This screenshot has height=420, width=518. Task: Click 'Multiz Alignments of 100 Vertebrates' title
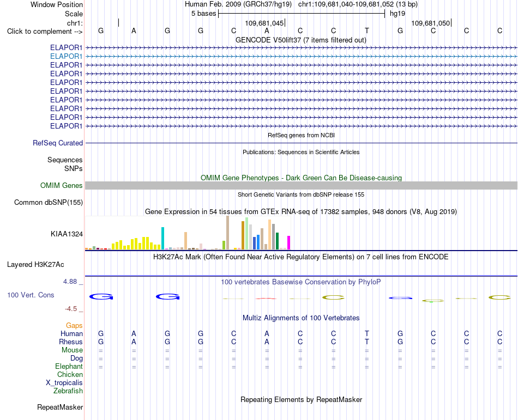point(301,318)
